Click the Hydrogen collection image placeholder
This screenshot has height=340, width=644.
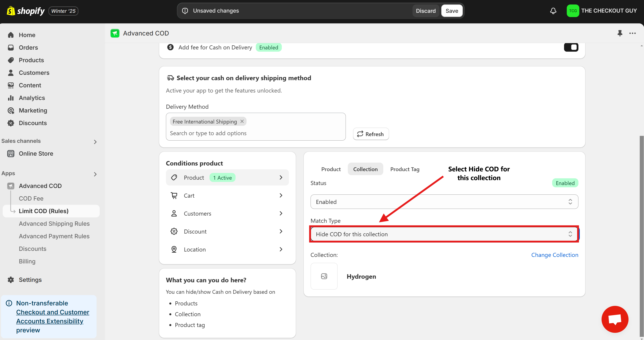[324, 276]
